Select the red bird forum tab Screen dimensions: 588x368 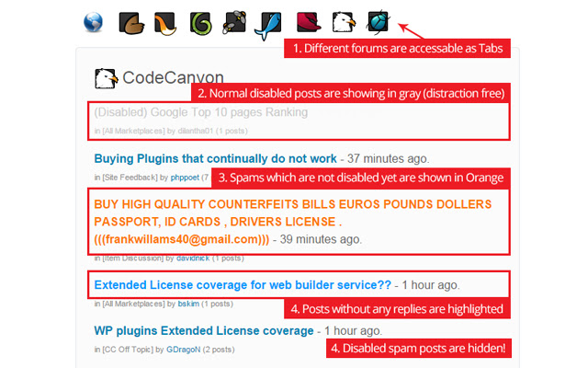[x=309, y=22]
